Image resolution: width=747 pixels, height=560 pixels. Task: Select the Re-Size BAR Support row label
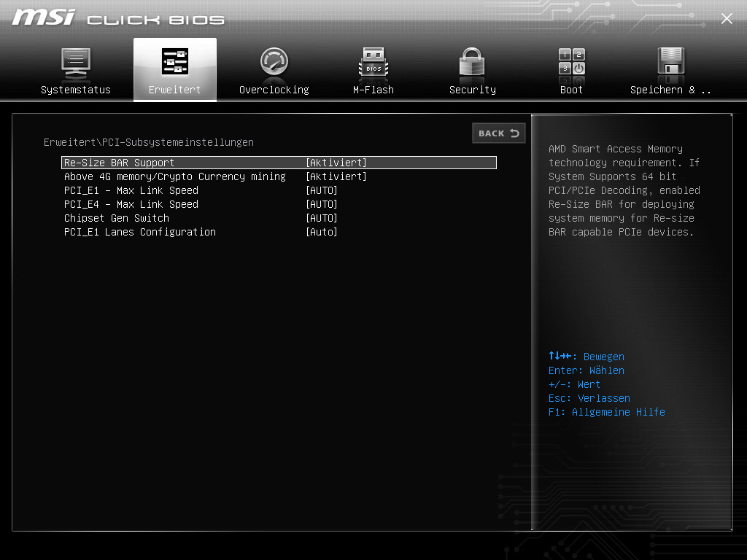(119, 163)
